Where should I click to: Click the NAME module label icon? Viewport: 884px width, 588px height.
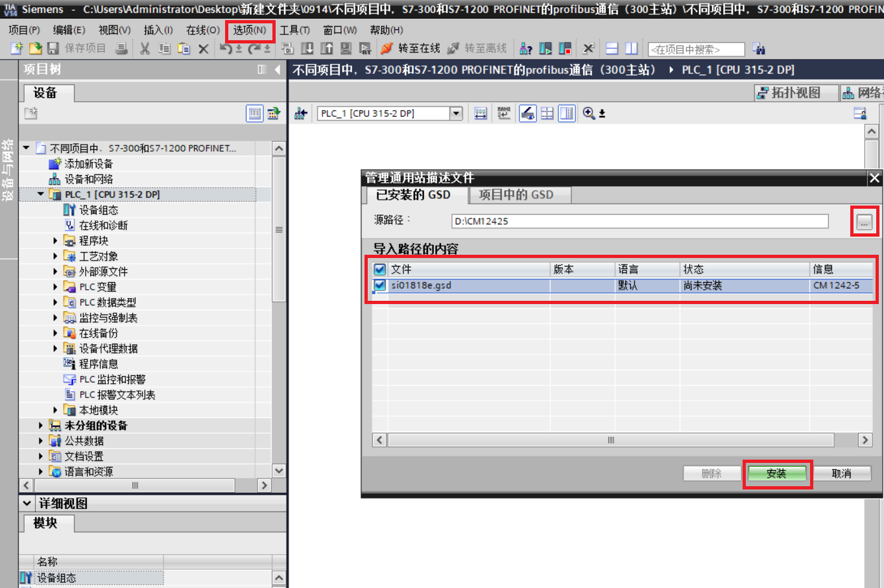(x=504, y=113)
